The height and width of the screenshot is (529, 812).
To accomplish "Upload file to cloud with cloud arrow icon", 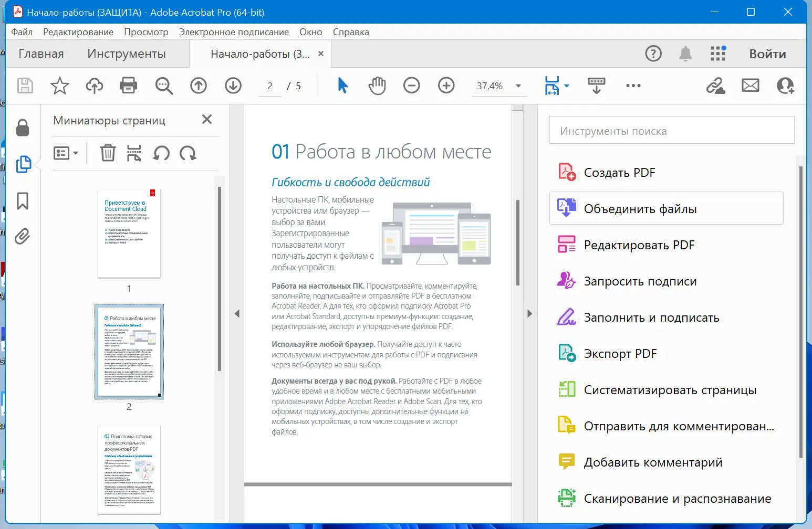I will (95, 86).
